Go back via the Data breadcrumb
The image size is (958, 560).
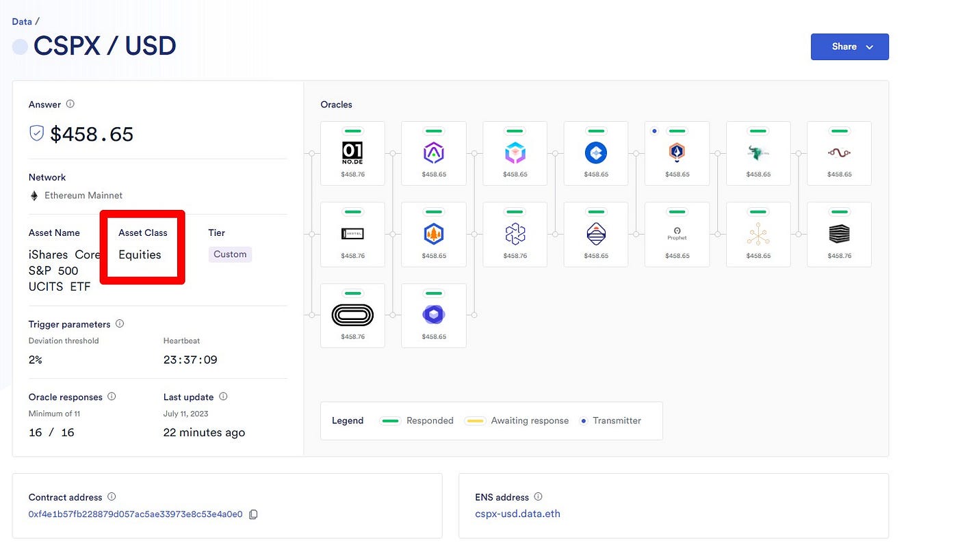22,22
